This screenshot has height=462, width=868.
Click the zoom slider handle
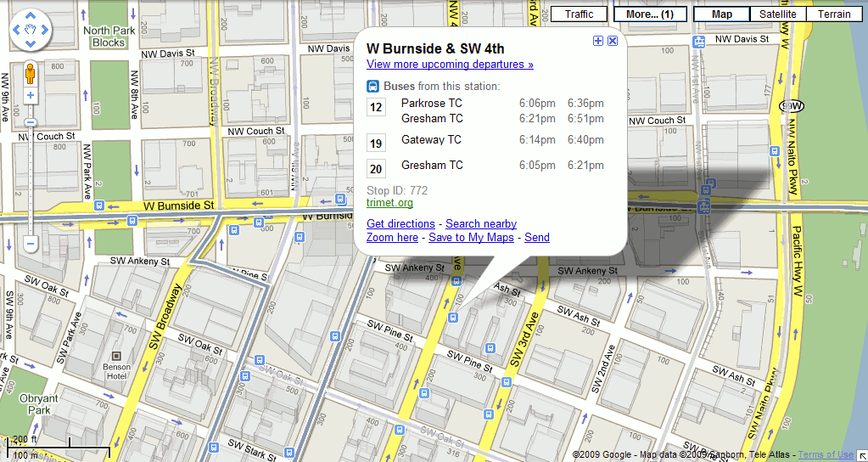(31, 122)
